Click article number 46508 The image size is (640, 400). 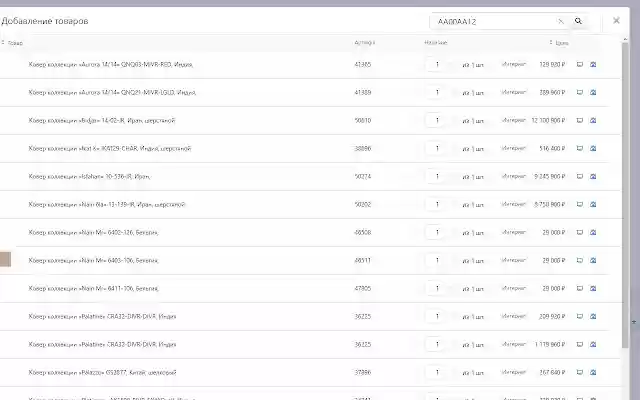click(x=363, y=232)
